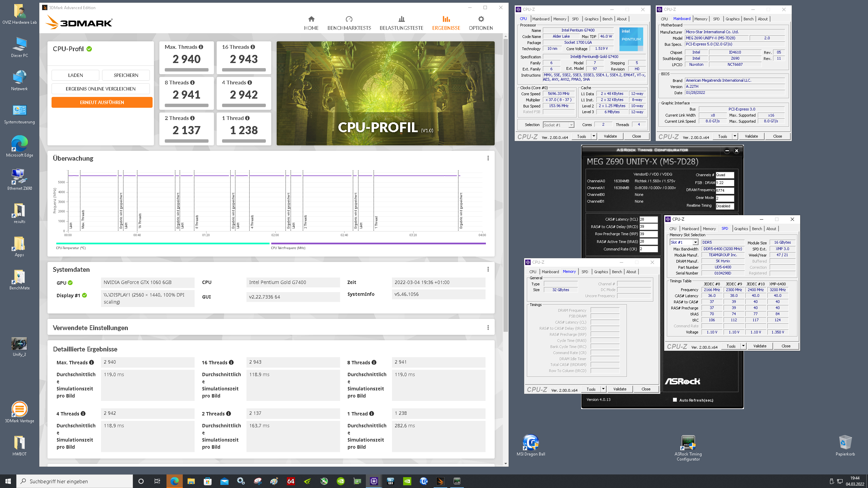Screen dimensions: 868x488
Task: Open Paint in the taskbar
Action: tap(274, 481)
